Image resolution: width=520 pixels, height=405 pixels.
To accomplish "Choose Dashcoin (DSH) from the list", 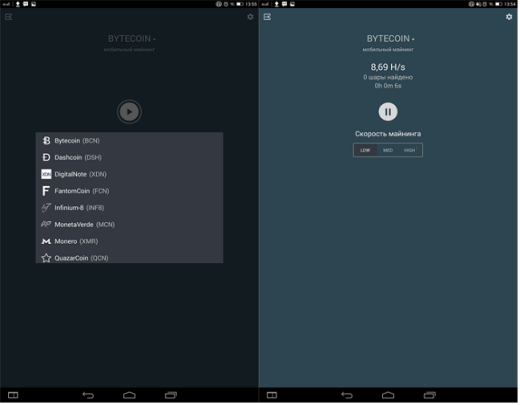I will pyautogui.click(x=129, y=158).
